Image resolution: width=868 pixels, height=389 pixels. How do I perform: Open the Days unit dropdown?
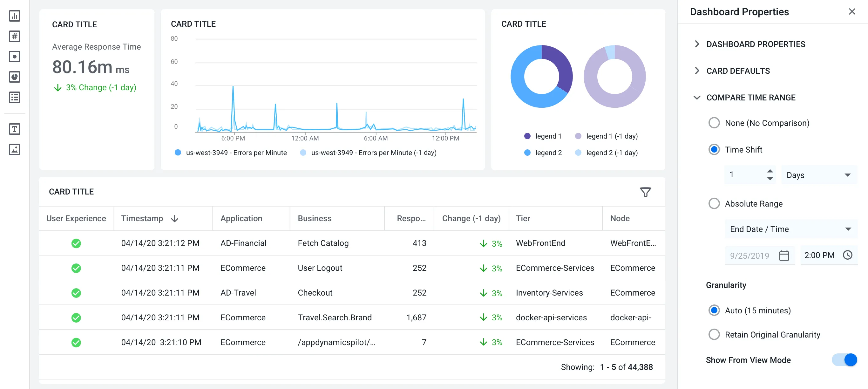tap(819, 175)
